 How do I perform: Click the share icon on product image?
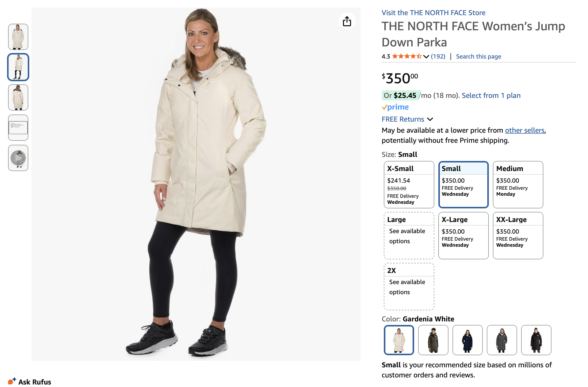(347, 21)
